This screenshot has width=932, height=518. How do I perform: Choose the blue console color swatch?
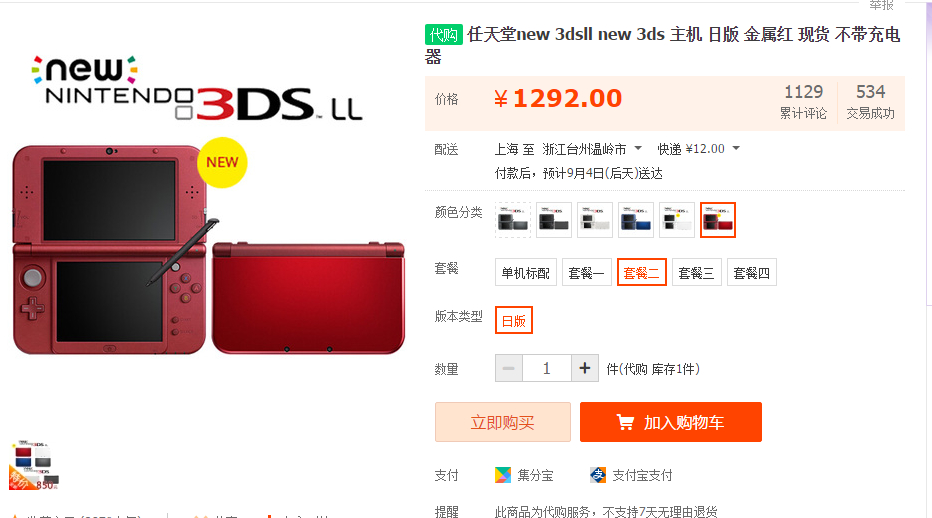(635, 220)
